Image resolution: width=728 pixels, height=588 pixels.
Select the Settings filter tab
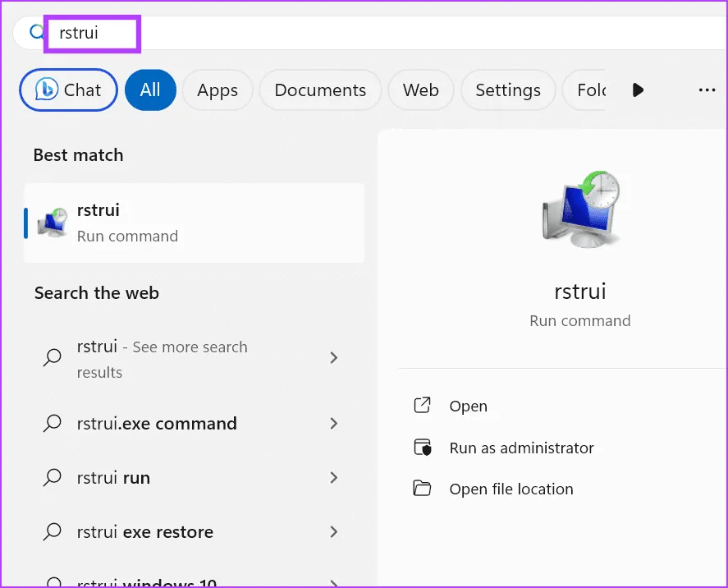click(507, 90)
